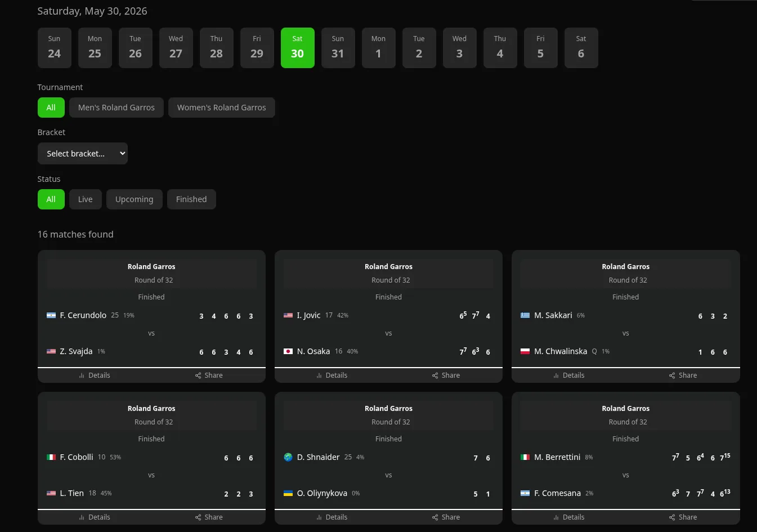Show only Finished matches
Image resolution: width=757 pixels, height=532 pixels.
[x=191, y=199]
